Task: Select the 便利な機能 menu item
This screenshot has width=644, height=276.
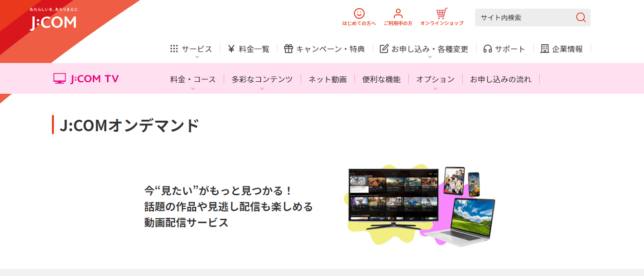Action: [x=381, y=79]
